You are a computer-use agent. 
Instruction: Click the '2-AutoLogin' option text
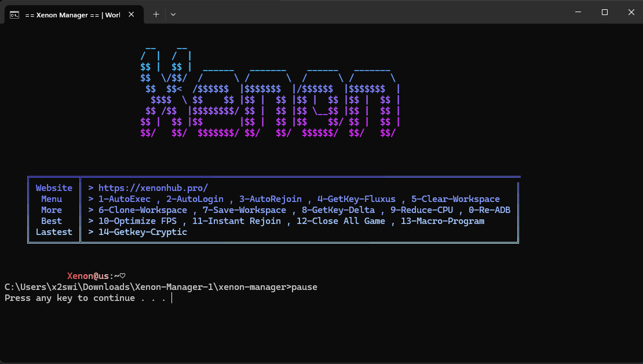tap(195, 199)
